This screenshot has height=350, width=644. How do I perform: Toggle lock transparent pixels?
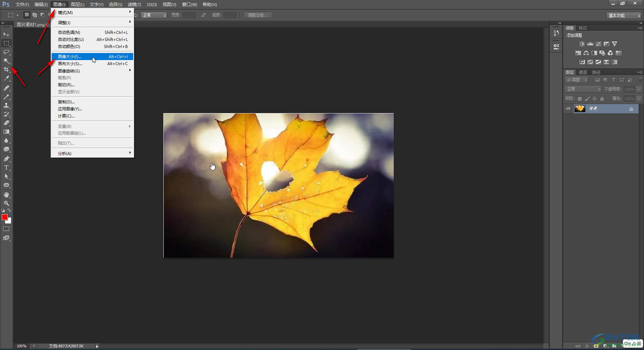(580, 99)
